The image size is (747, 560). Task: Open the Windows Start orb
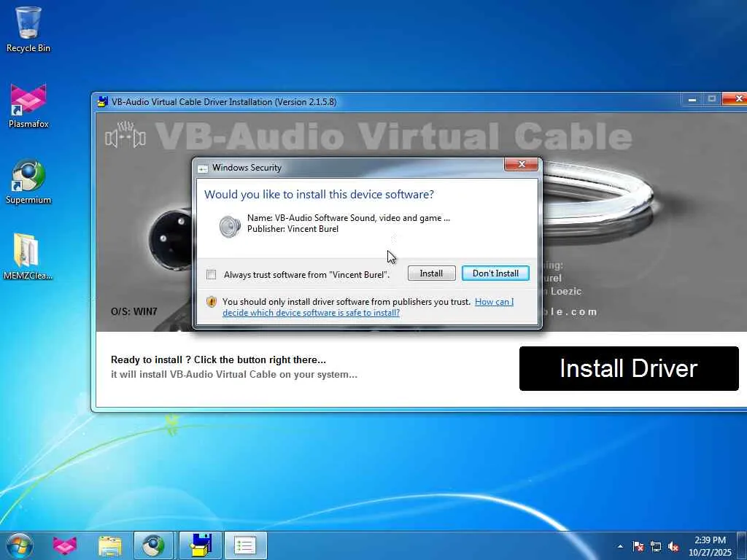tap(20, 545)
